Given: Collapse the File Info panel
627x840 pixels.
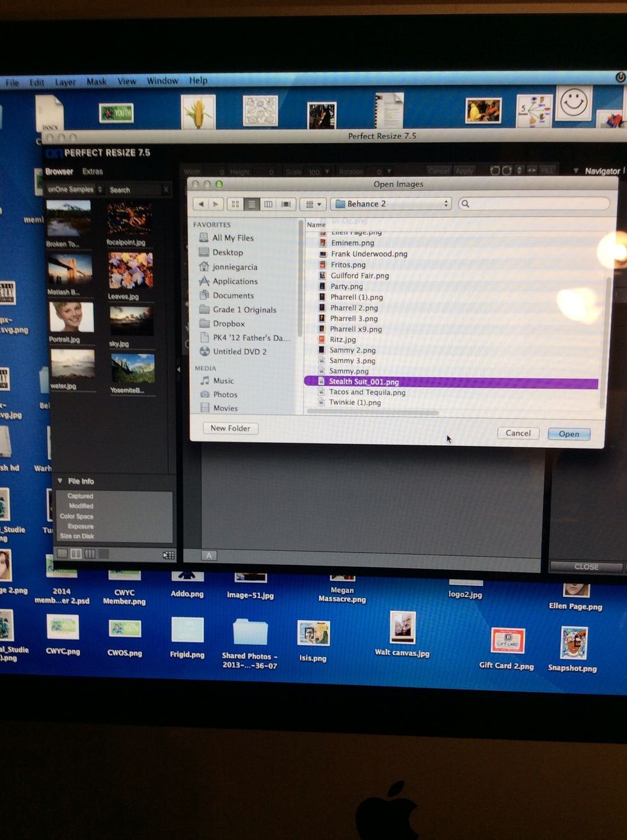Looking at the screenshot, I should click(x=60, y=481).
